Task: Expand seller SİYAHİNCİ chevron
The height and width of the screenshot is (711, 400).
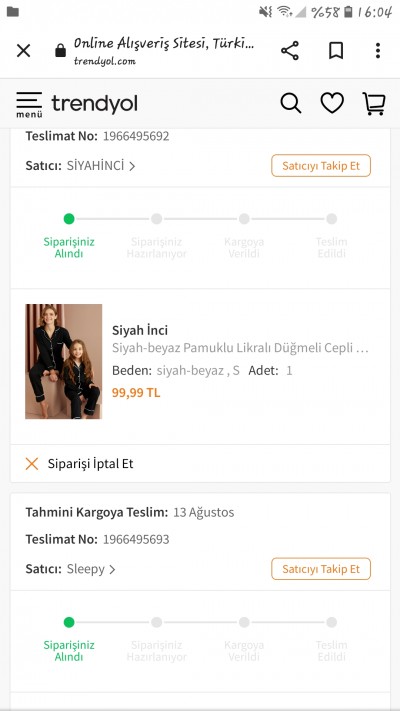Action: (132, 166)
